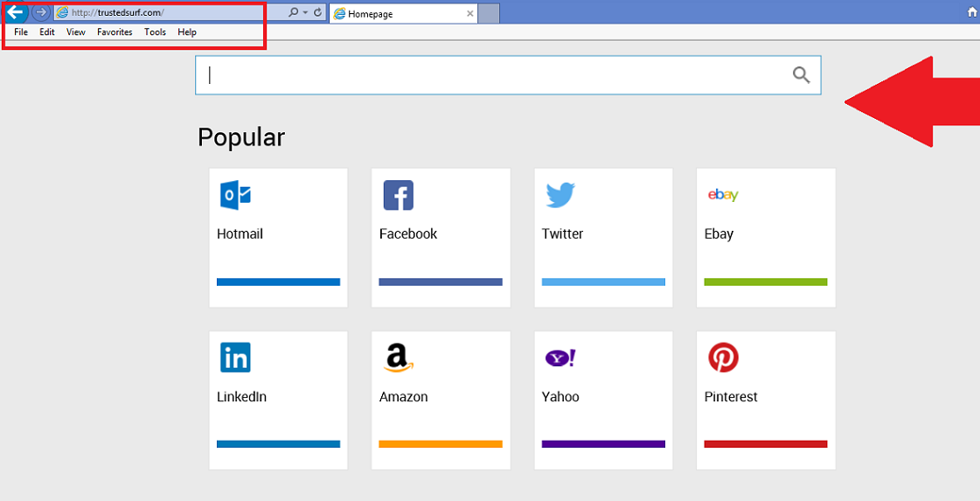980x501 pixels.
Task: Click the Twitter bird icon
Action: click(560, 195)
